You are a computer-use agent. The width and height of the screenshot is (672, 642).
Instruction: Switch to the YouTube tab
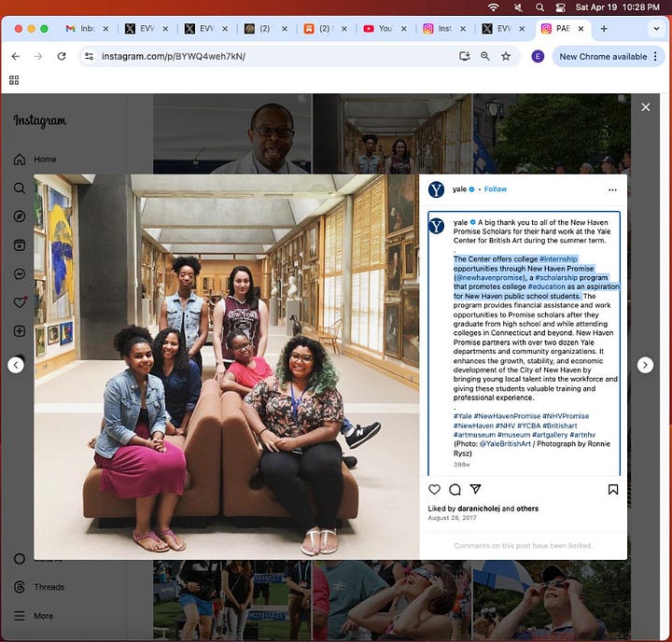(x=378, y=29)
